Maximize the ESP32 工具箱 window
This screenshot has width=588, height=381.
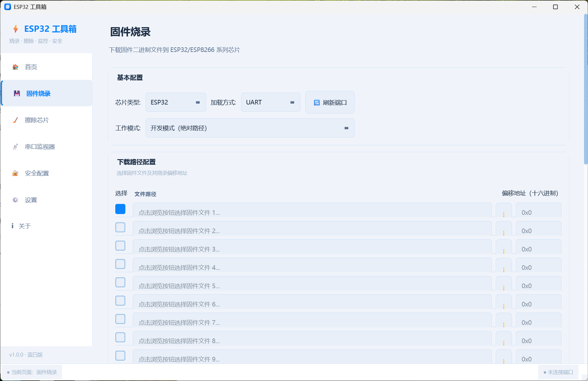pos(556,7)
